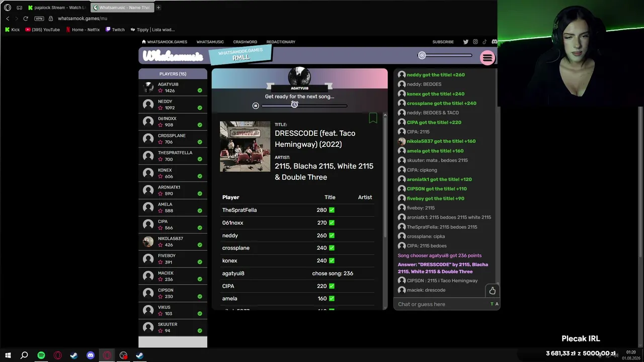The height and width of the screenshot is (362, 644).
Task: Click TheSpratFella's green title checkmark
Action: pyautogui.click(x=332, y=210)
